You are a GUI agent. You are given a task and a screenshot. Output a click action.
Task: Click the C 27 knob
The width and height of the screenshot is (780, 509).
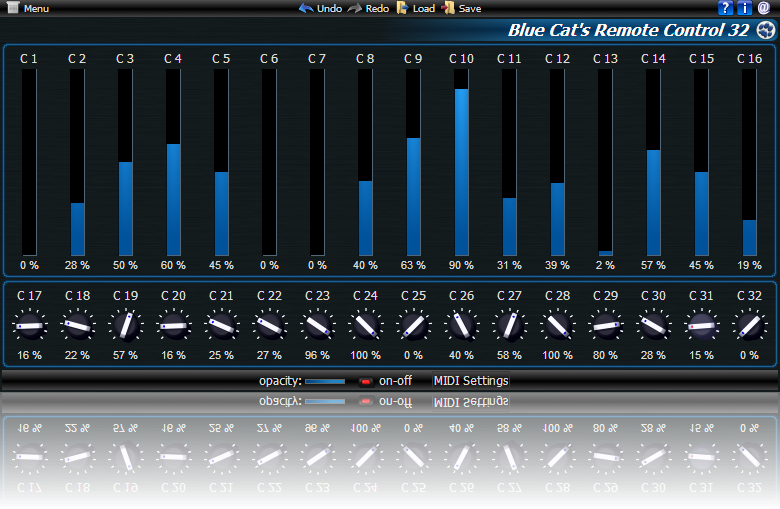tap(509, 325)
